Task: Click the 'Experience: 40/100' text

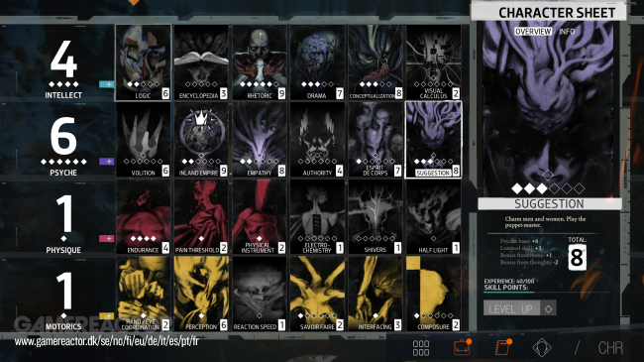Action: pos(509,282)
